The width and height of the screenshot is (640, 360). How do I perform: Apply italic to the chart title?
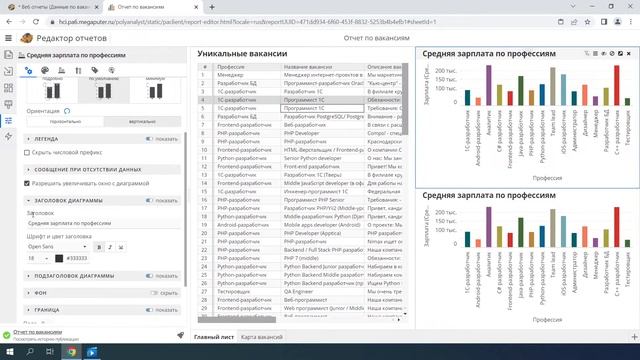coord(110,247)
